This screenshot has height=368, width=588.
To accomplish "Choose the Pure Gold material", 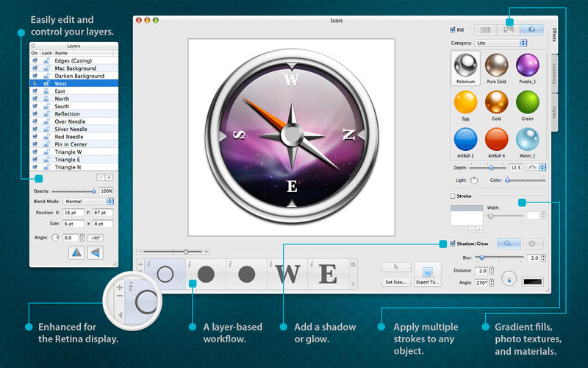I will tap(496, 66).
